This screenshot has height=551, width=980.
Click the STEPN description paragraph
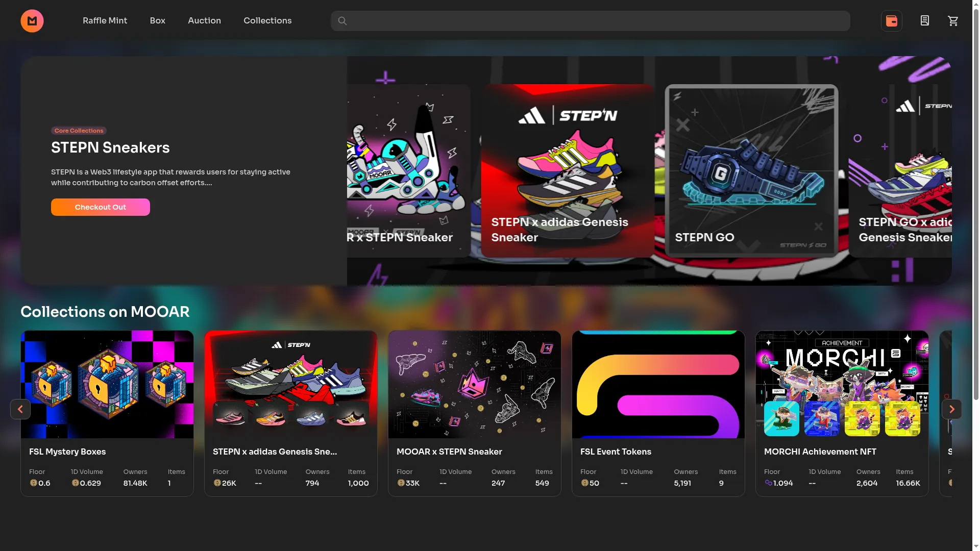click(x=170, y=178)
